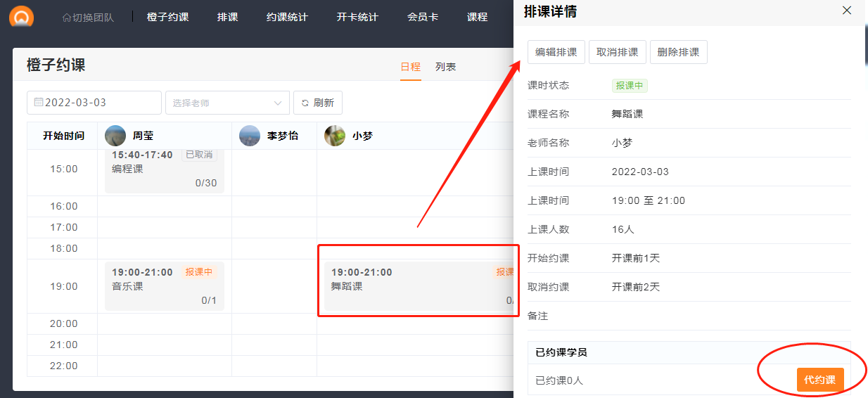Switch to the 列表 tab

pos(445,67)
